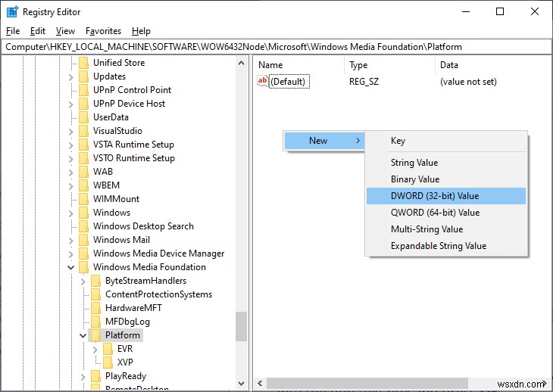Click the Registry Editor app icon in title bar
The image size is (553, 392).
[11, 11]
